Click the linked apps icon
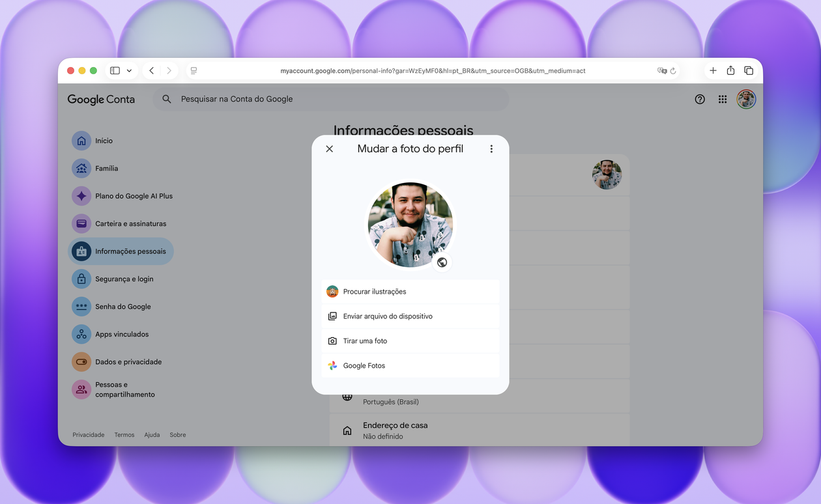 click(x=81, y=335)
